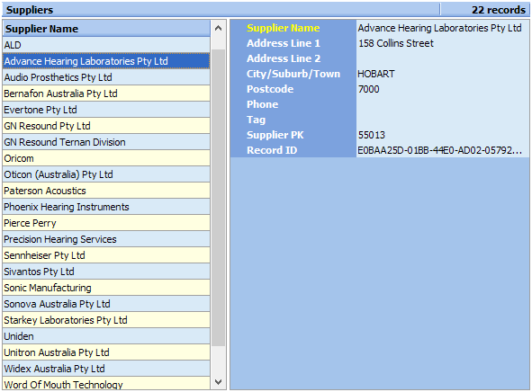Select GN Resound Ternan Division row
The image size is (532, 392).
tap(106, 142)
